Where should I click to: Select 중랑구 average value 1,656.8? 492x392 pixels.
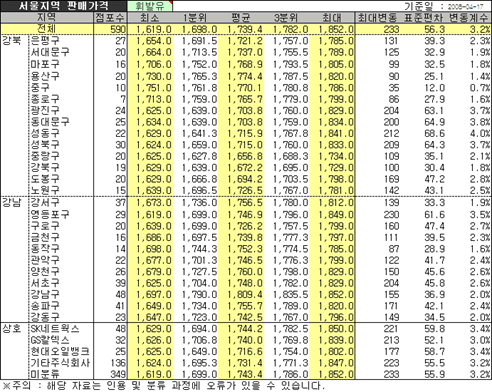point(245,156)
